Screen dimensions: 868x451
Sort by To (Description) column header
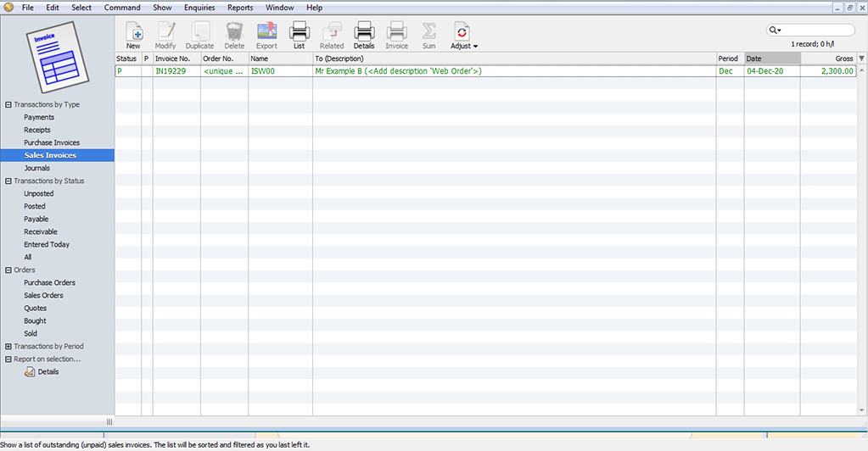514,58
